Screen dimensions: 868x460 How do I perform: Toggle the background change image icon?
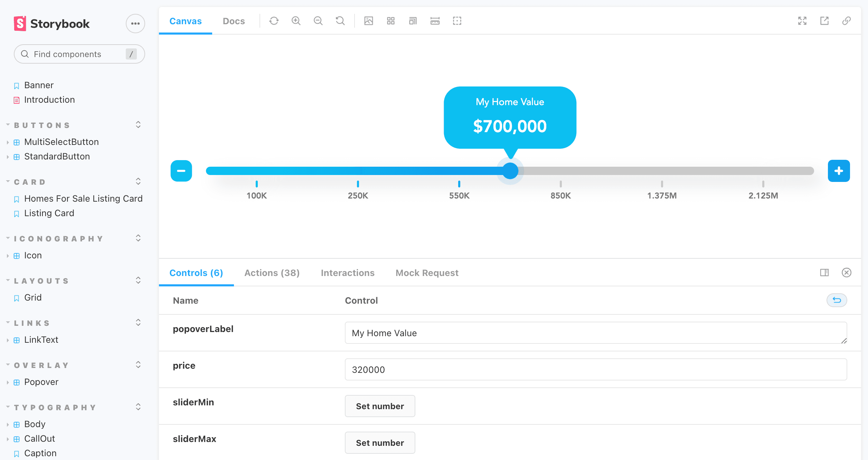tap(369, 21)
